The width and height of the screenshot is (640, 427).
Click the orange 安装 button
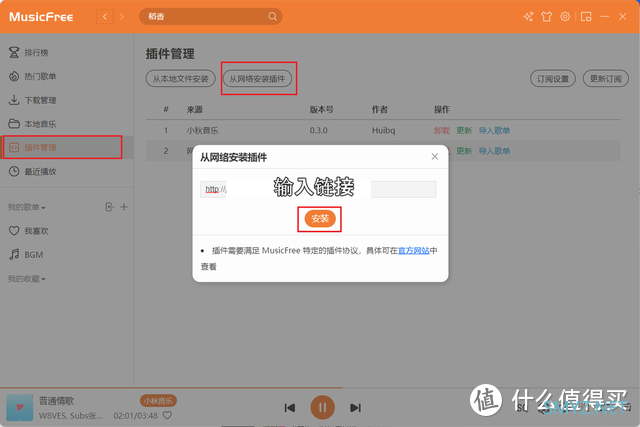click(x=320, y=219)
